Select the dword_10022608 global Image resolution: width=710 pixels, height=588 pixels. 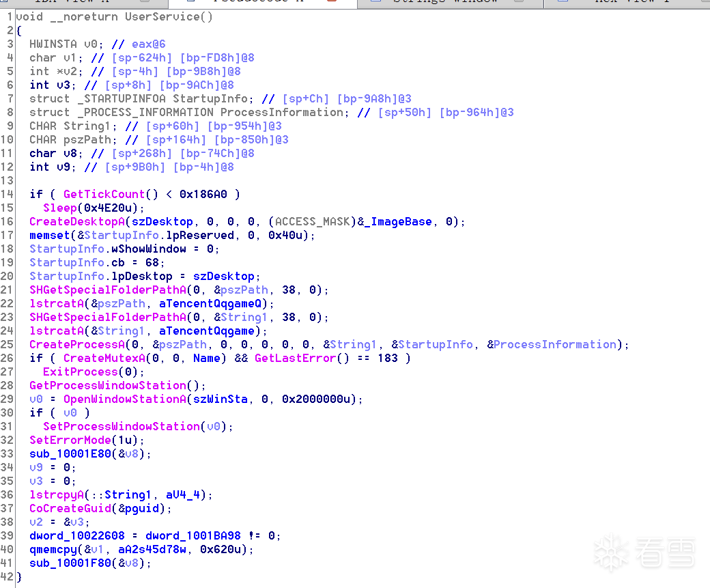click(x=77, y=535)
